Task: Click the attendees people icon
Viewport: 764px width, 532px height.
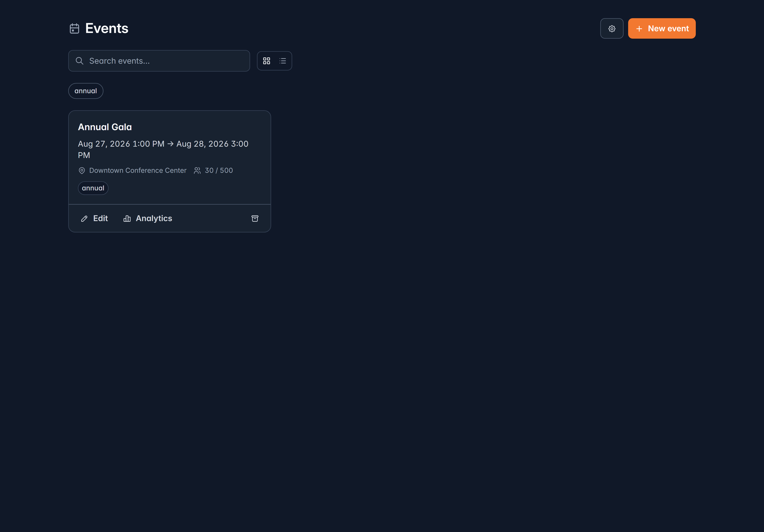Action: click(x=197, y=171)
